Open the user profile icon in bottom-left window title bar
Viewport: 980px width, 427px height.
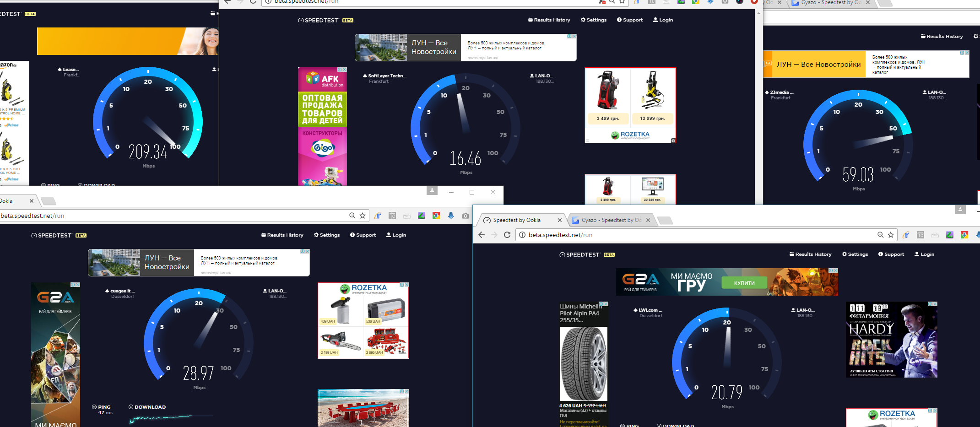pos(432,190)
